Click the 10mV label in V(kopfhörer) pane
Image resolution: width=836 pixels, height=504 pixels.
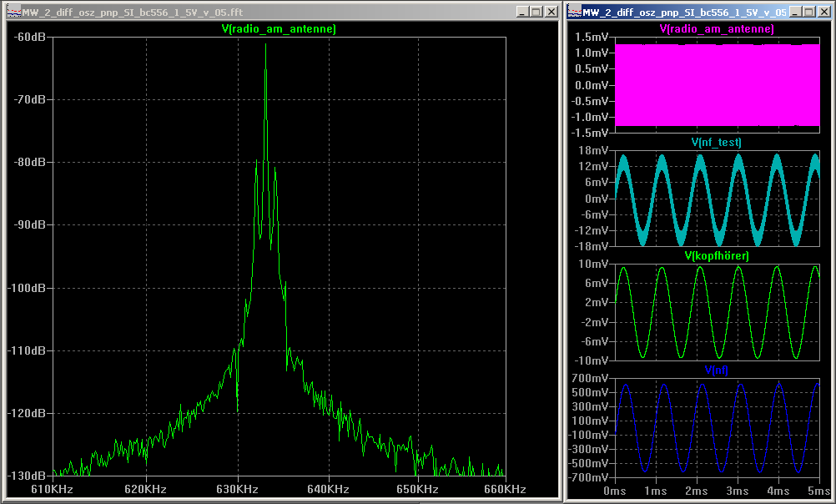[593, 264]
